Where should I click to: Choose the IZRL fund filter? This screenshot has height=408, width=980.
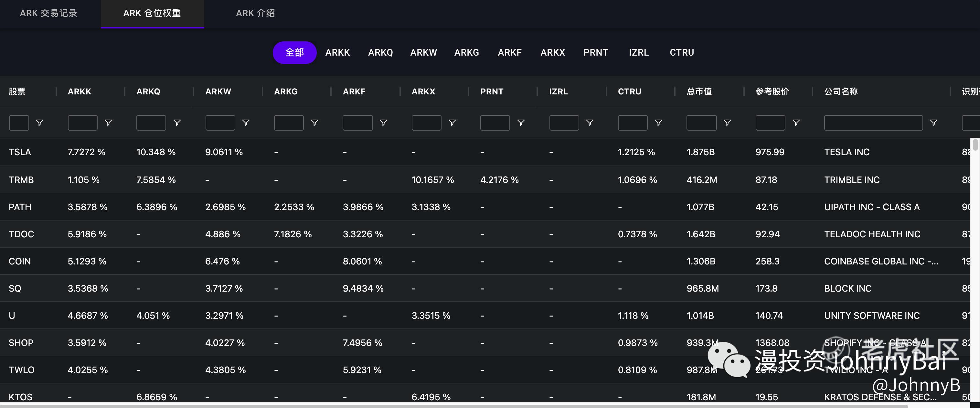(x=638, y=52)
